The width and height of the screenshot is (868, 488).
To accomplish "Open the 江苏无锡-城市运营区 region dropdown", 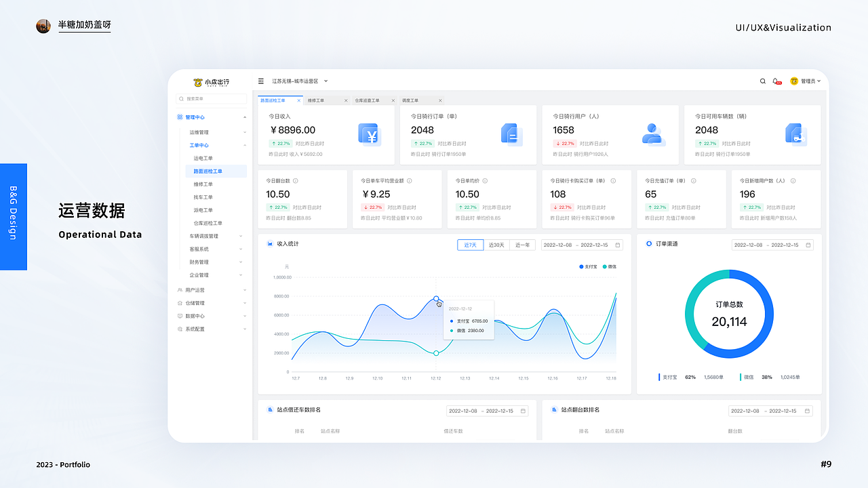I will tap(300, 81).
